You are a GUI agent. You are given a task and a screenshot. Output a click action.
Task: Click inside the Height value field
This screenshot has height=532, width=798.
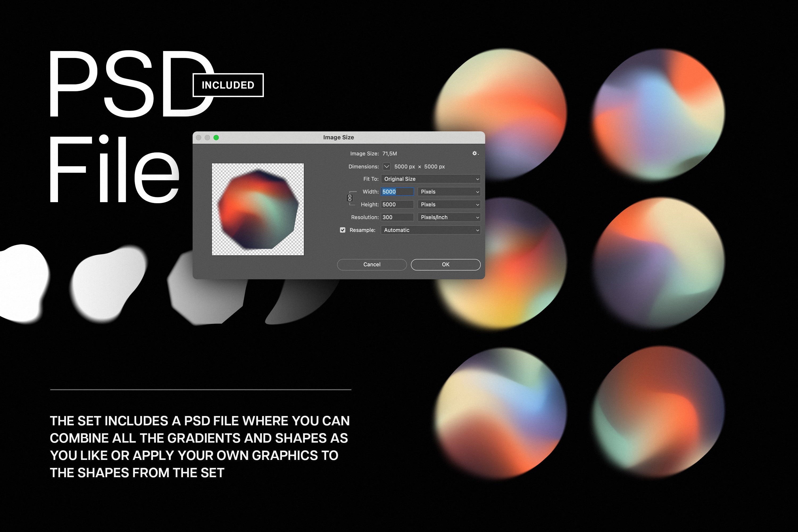coord(397,204)
